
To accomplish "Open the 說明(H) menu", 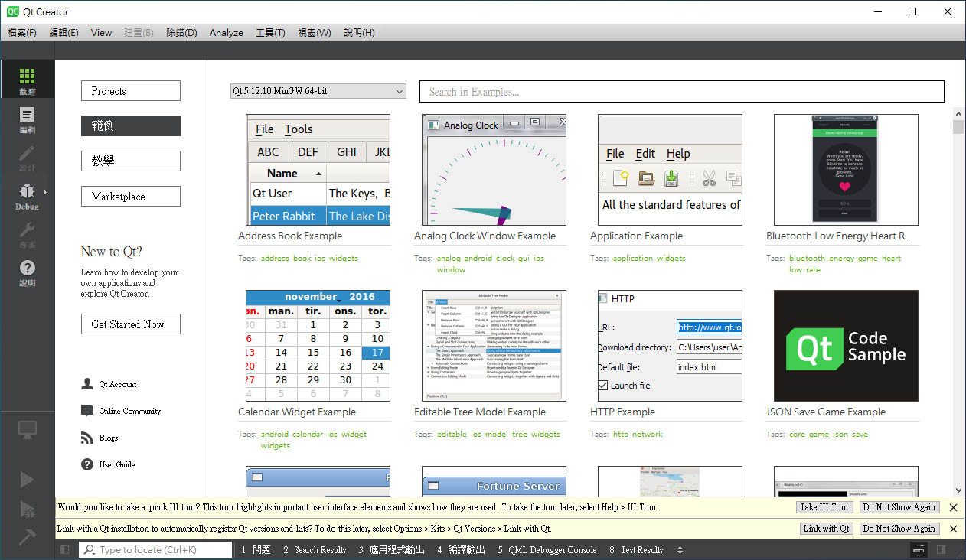I will pyautogui.click(x=359, y=33).
